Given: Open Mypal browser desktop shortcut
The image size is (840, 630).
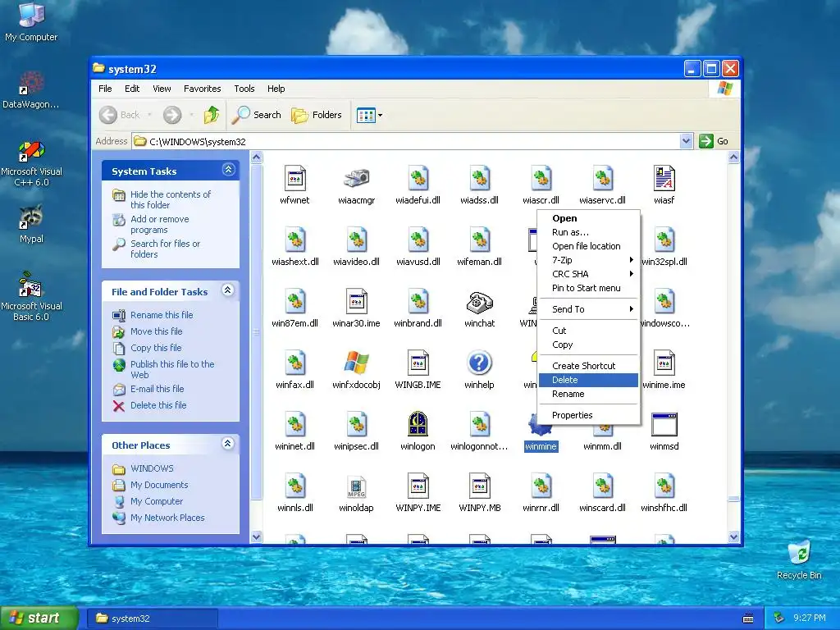Looking at the screenshot, I should pos(31,224).
